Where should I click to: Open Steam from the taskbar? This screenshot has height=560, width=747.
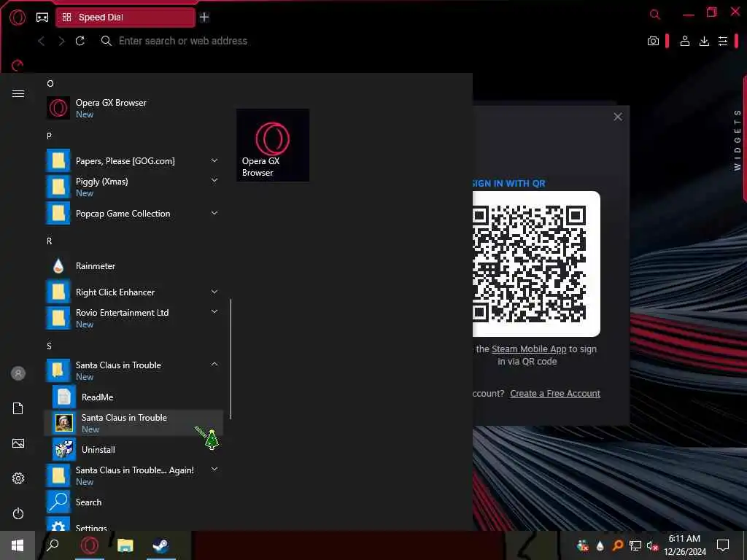161,545
